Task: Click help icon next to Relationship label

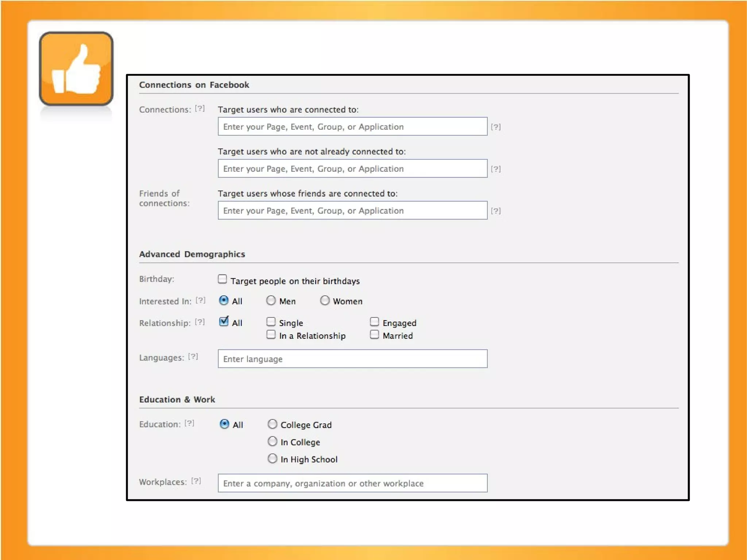Action: click(200, 322)
